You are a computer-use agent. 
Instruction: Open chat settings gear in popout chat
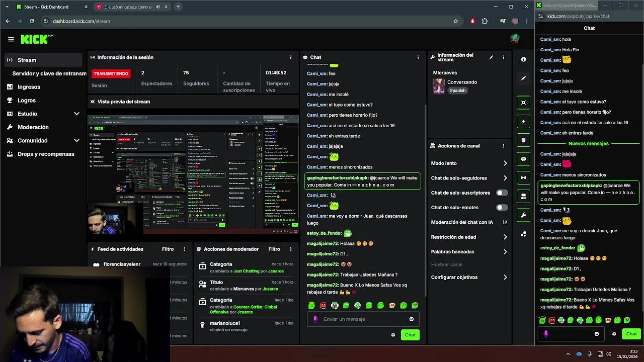[x=614, y=334]
